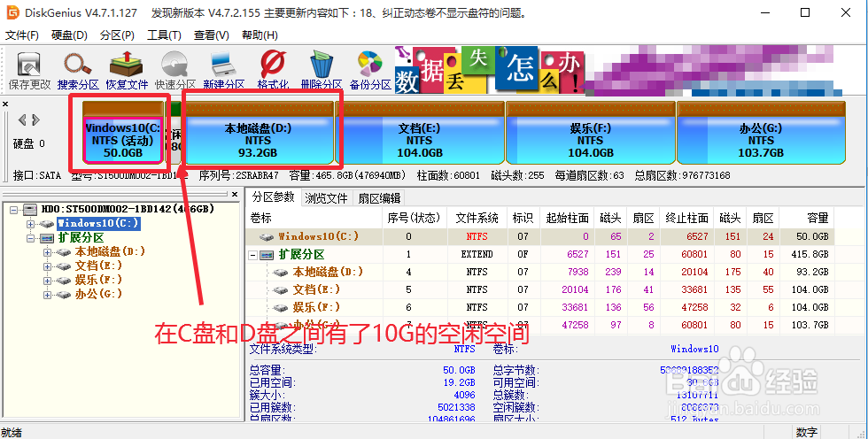Click the 卷标 column header

[x=314, y=218]
